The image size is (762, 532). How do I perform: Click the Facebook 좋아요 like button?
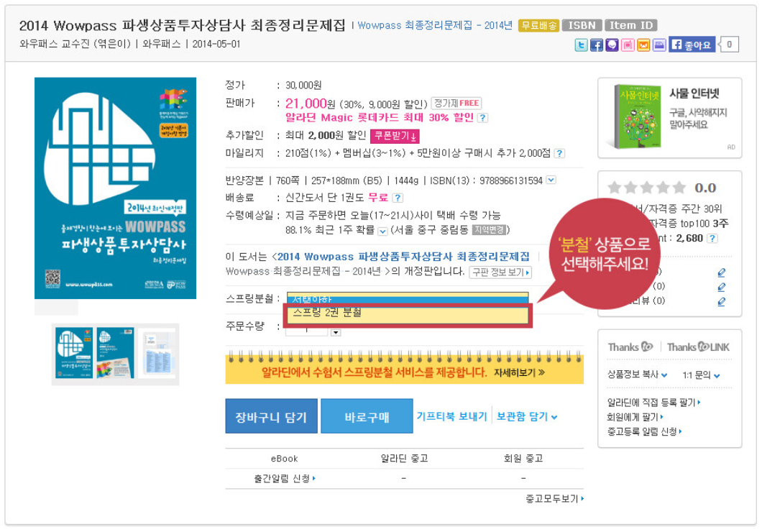point(692,45)
